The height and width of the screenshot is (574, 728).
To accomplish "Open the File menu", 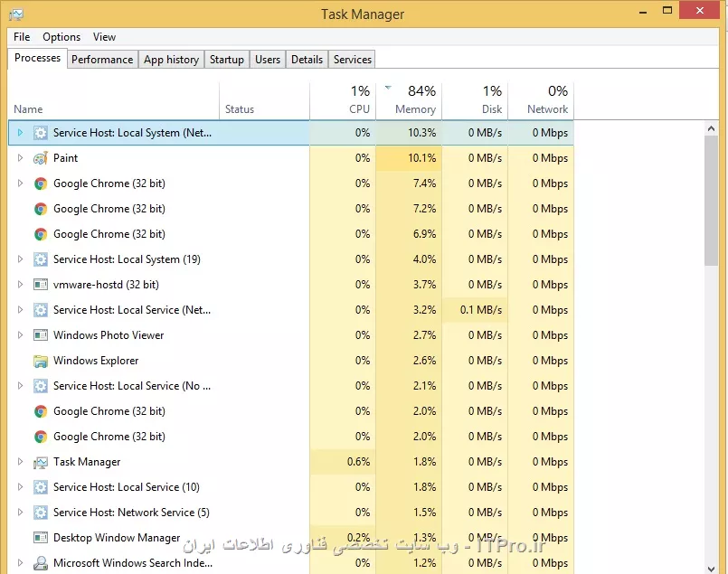I will (x=22, y=37).
